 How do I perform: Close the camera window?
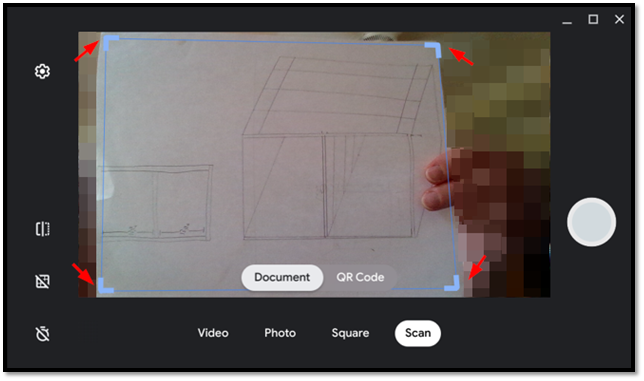pos(619,19)
